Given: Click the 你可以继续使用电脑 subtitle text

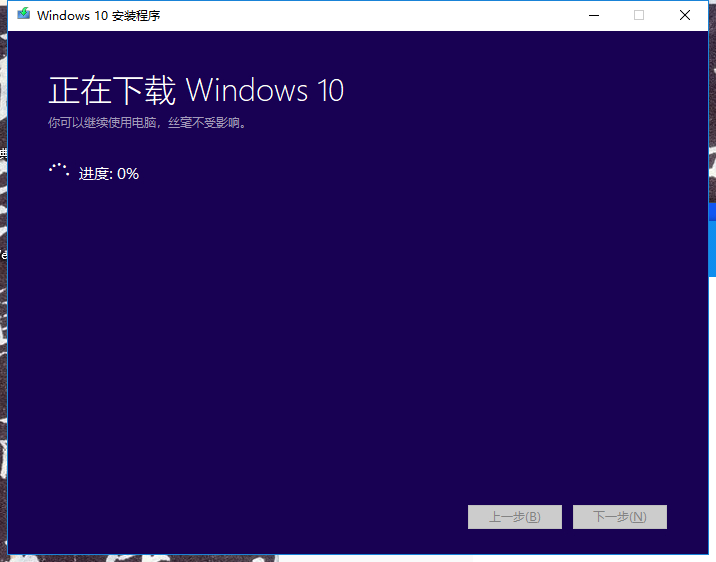Looking at the screenshot, I should (147, 123).
